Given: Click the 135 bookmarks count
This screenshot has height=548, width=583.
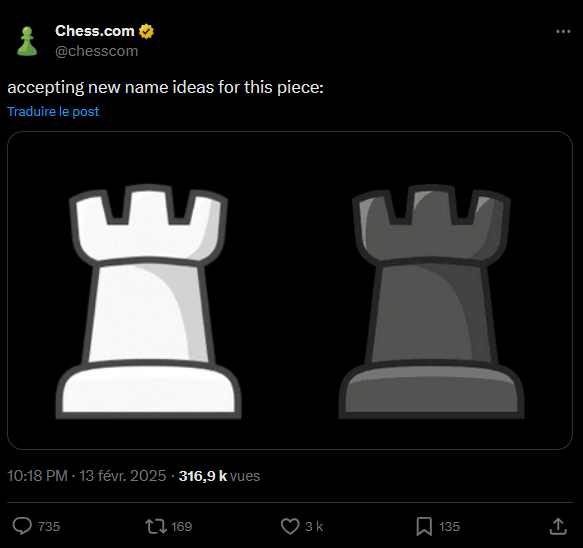Looking at the screenshot, I should [449, 526].
